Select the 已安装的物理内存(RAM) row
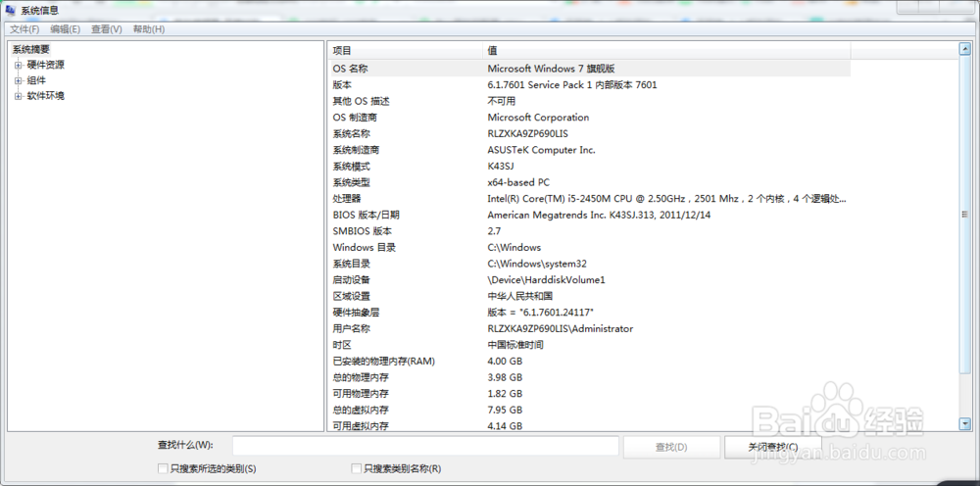 589,361
